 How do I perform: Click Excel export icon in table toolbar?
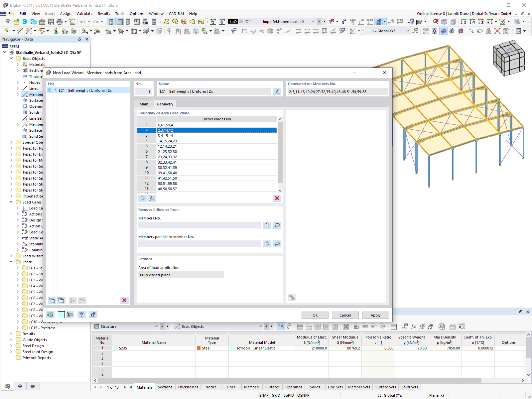tap(441, 327)
